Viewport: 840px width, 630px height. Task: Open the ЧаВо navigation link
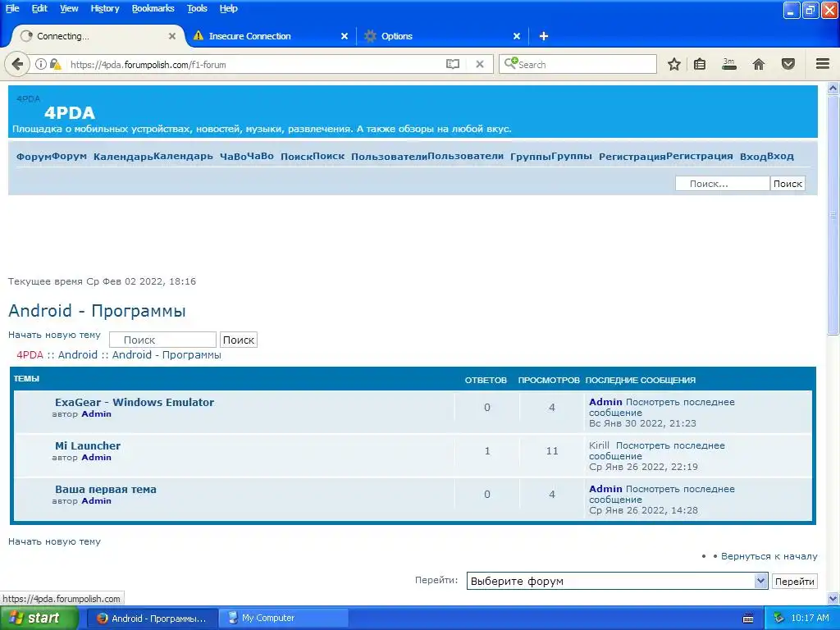click(246, 157)
